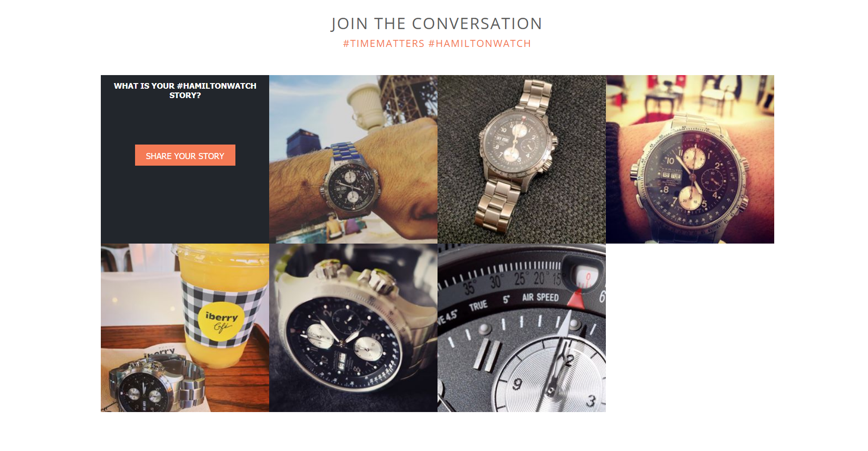Click the Share Your Story button

(185, 155)
